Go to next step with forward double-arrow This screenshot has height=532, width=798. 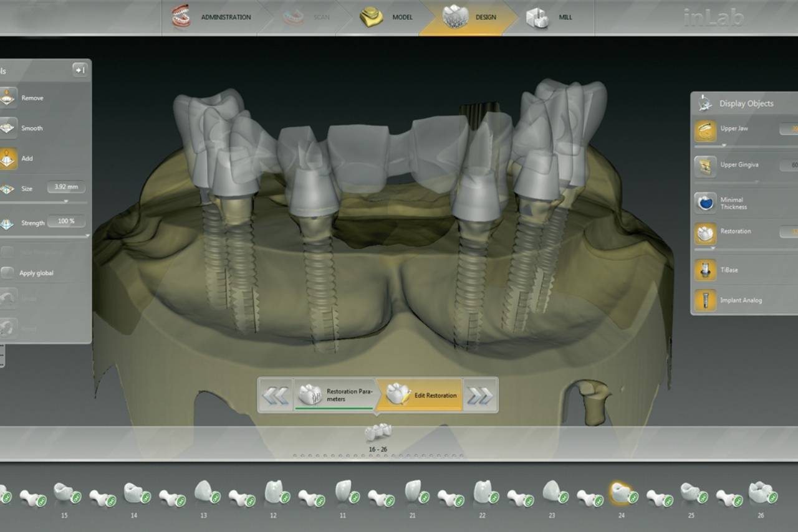coord(479,396)
